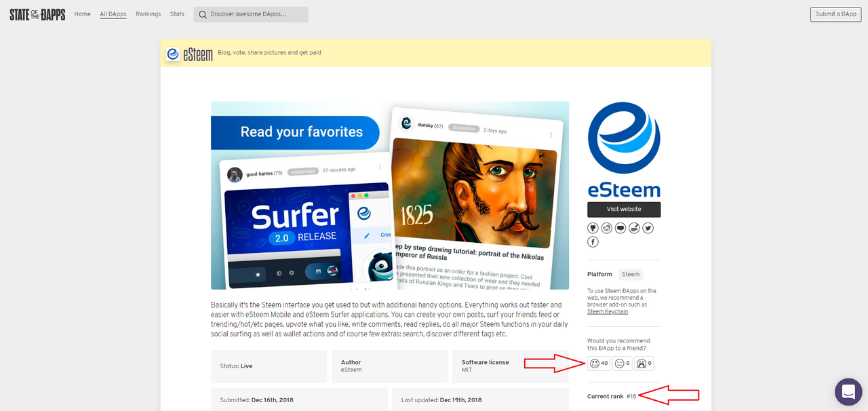The width and height of the screenshot is (868, 411).
Task: Click the Author eSteem info box
Action: (390, 366)
